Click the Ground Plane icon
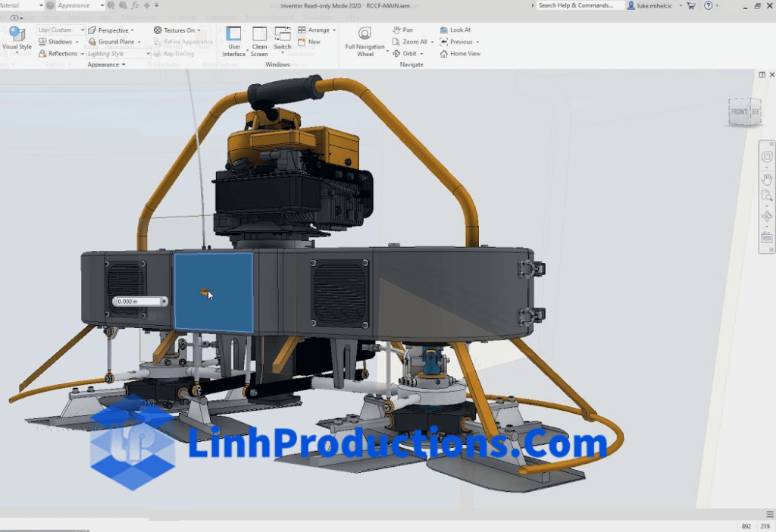Screen dimensions: 776x532 (x=92, y=42)
